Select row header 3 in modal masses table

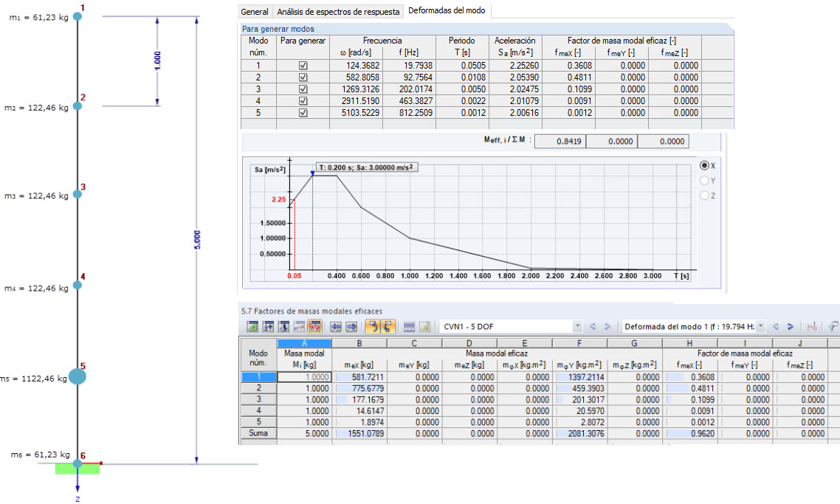point(258,399)
